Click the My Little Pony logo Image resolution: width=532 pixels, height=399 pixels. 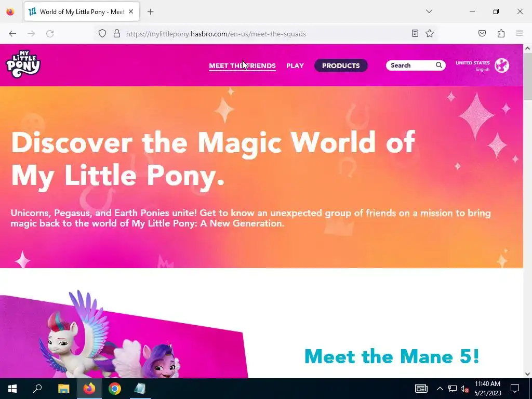[x=23, y=64]
